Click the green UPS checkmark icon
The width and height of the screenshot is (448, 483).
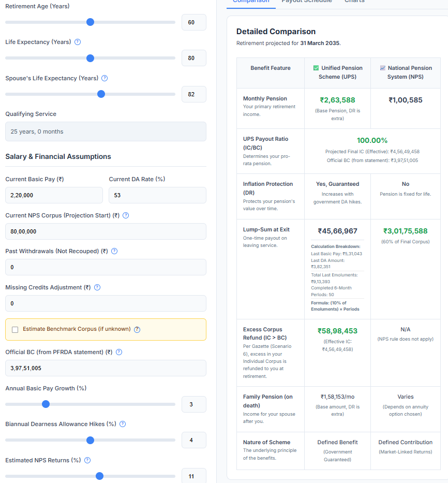click(x=317, y=68)
